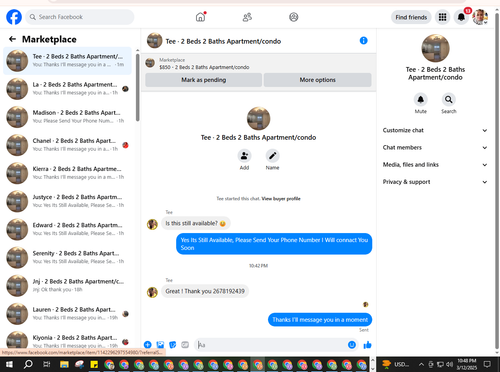Open Serenity conversation in chat list
Viewport: 500px width, 372px height.
68,257
